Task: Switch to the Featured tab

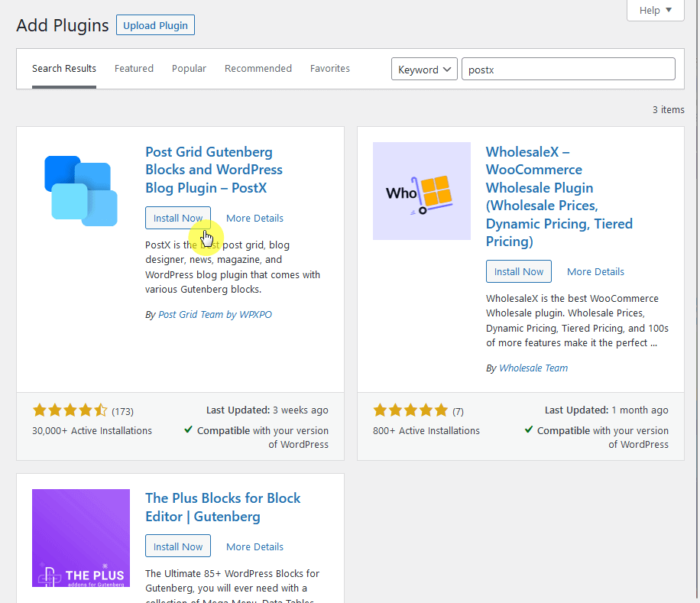Action: [x=134, y=69]
